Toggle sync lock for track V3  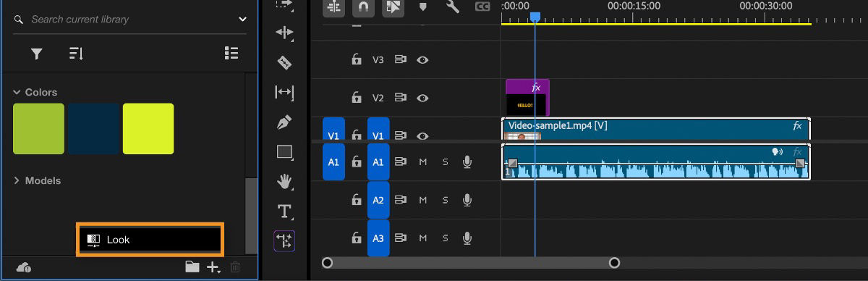pyautogui.click(x=400, y=60)
